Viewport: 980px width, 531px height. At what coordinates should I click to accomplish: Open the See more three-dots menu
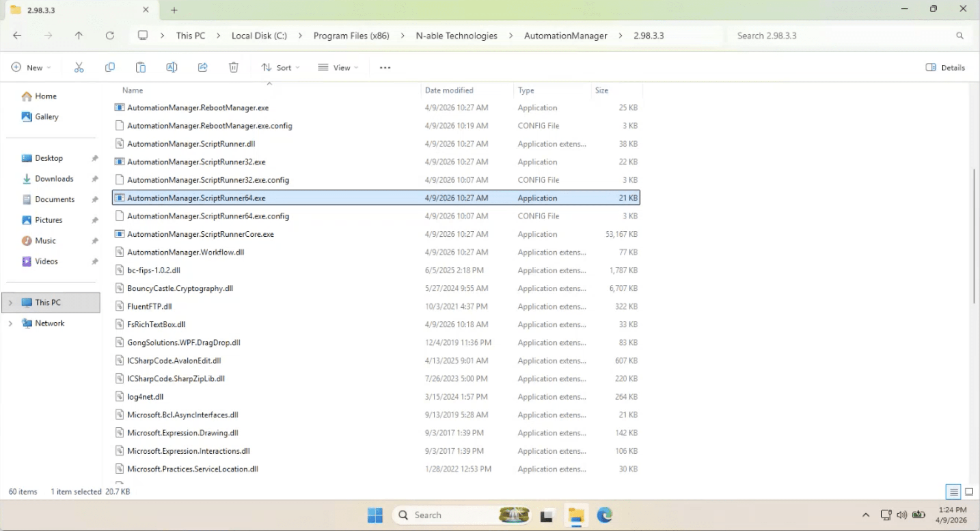coord(385,67)
